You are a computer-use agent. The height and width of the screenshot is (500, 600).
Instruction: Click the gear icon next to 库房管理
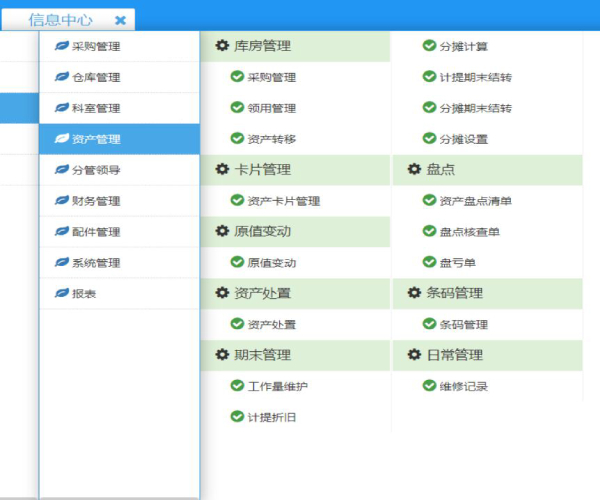[222, 46]
